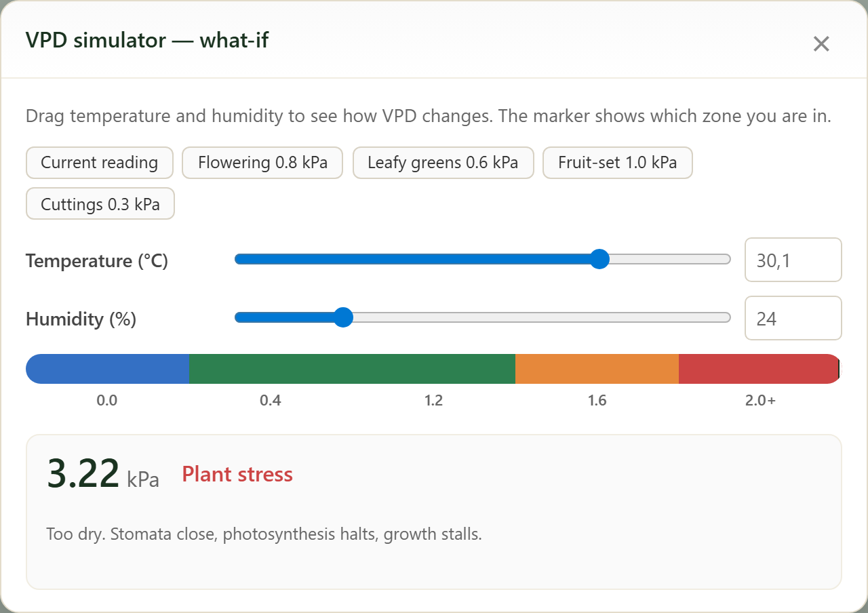868x613 pixels.
Task: Close the VPD simulator dialog
Action: (821, 44)
